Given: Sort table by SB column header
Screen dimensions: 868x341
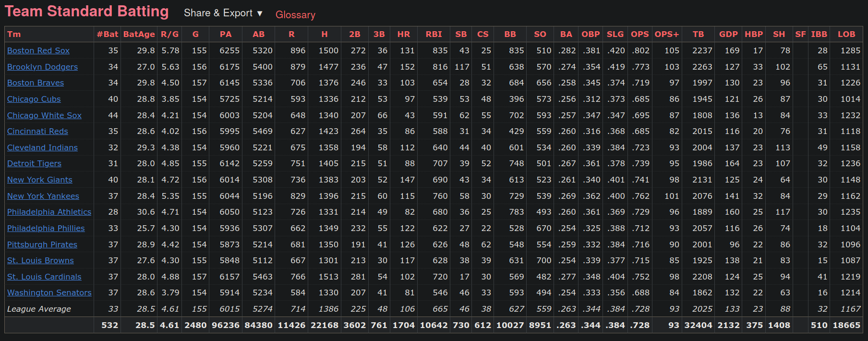Looking at the screenshot, I should [461, 34].
